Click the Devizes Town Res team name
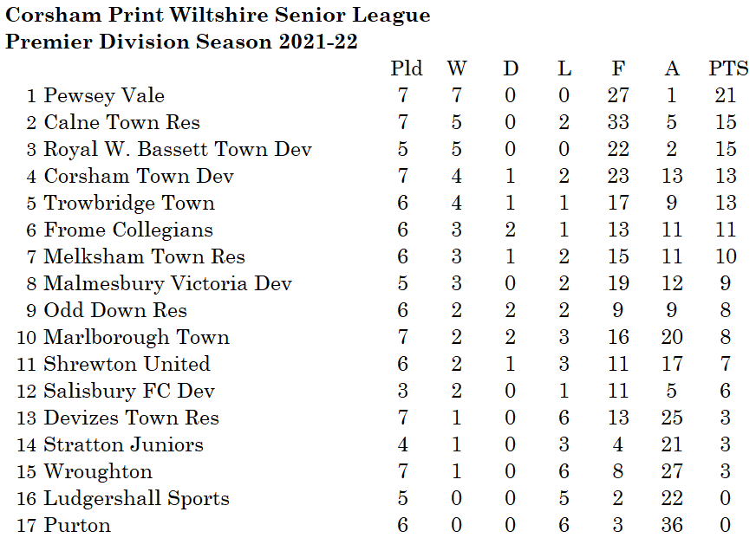Screen dimensions: 756x538 tap(131, 418)
